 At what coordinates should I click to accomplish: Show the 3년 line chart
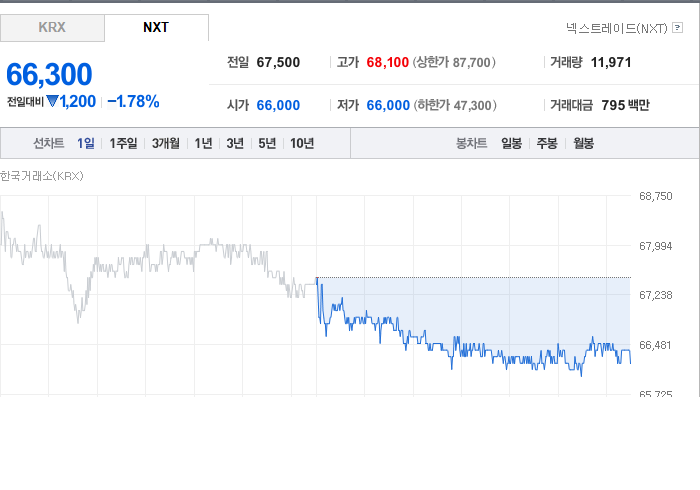point(235,143)
